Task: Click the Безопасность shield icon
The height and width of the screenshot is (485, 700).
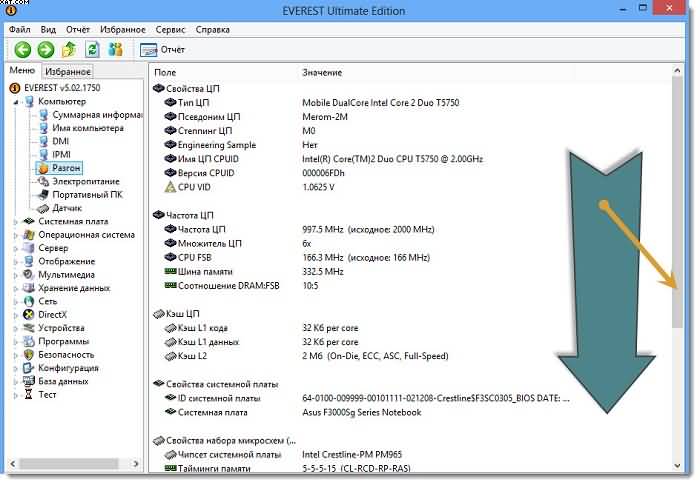Action: point(28,354)
